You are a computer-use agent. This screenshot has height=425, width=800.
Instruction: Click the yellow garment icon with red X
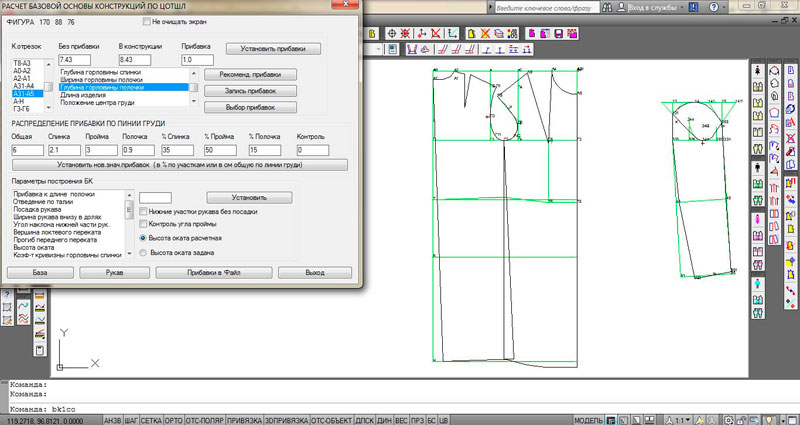pos(485,33)
